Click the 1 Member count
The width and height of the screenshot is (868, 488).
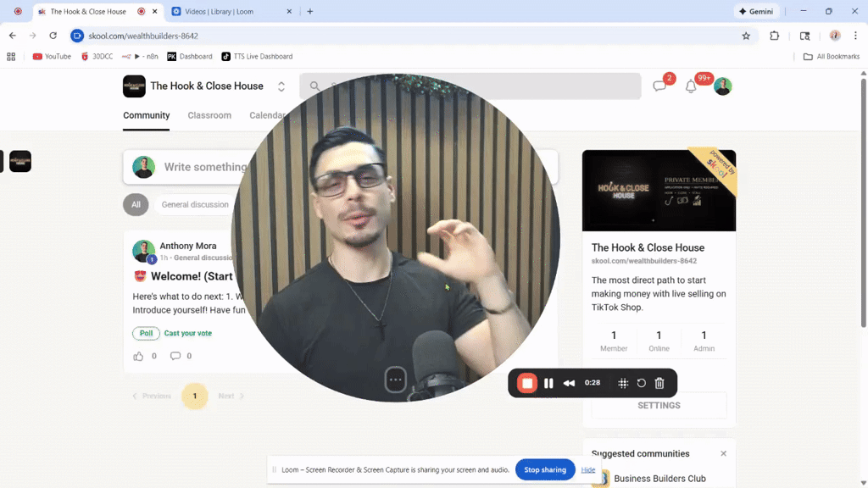[614, 341]
